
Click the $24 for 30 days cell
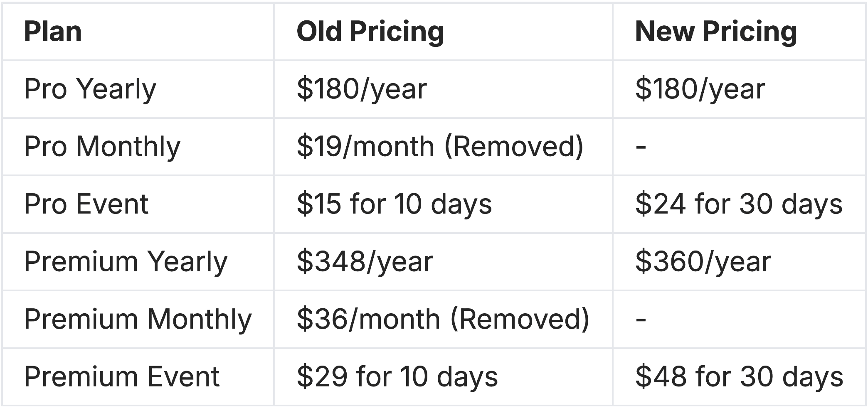(739, 204)
